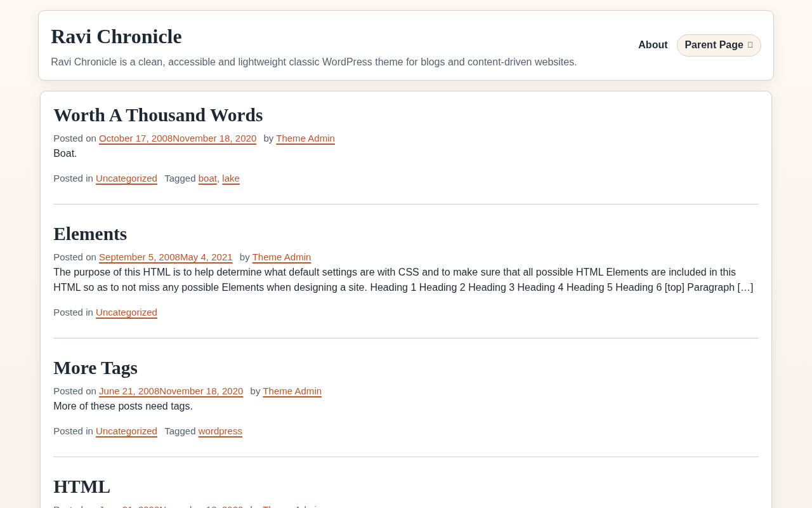Click the October 17, 2008 date link
This screenshot has width=812, height=508.
pos(136,138)
